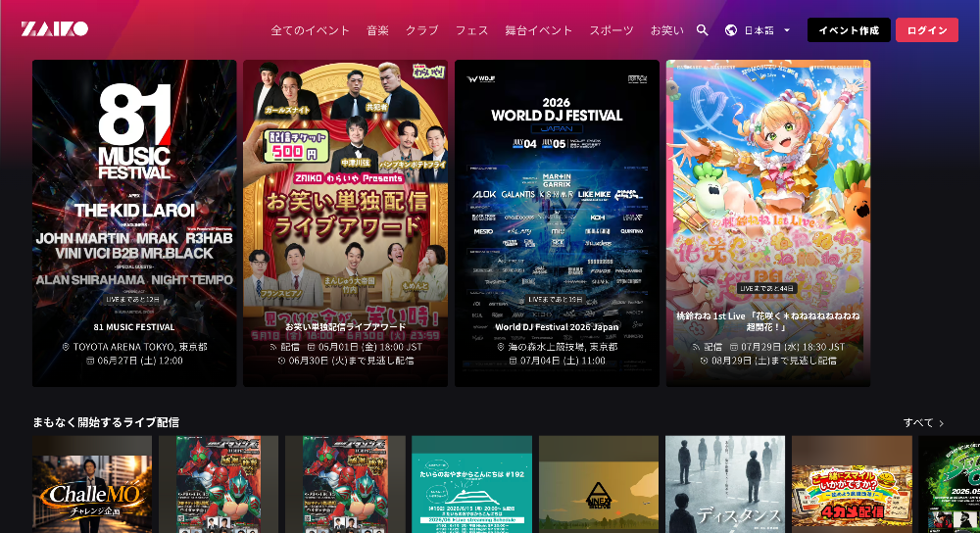Click calendar icon beside 06月27日
Viewport: 980px width, 533px height.
point(90,361)
